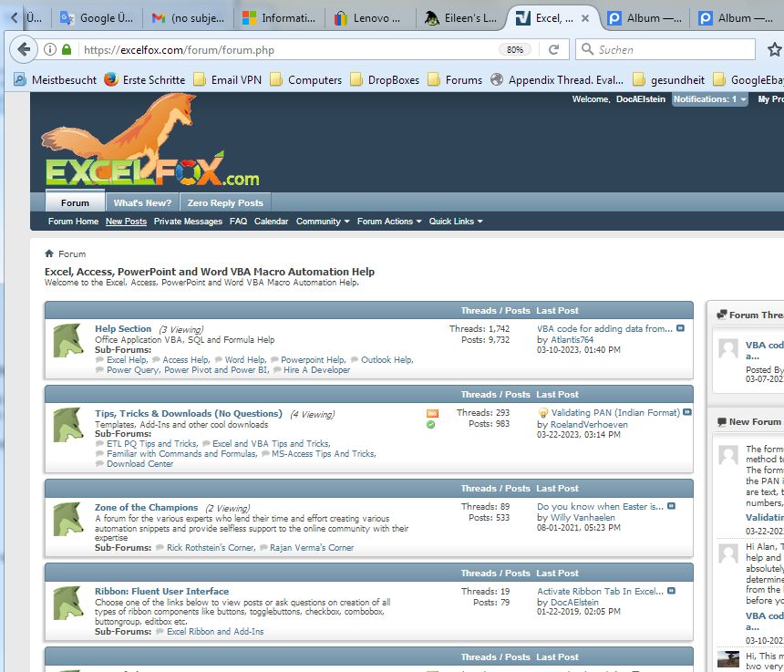Click lightbulb icon beside Validating PAN thread
Image resolution: width=784 pixels, height=672 pixels.
[x=543, y=413]
